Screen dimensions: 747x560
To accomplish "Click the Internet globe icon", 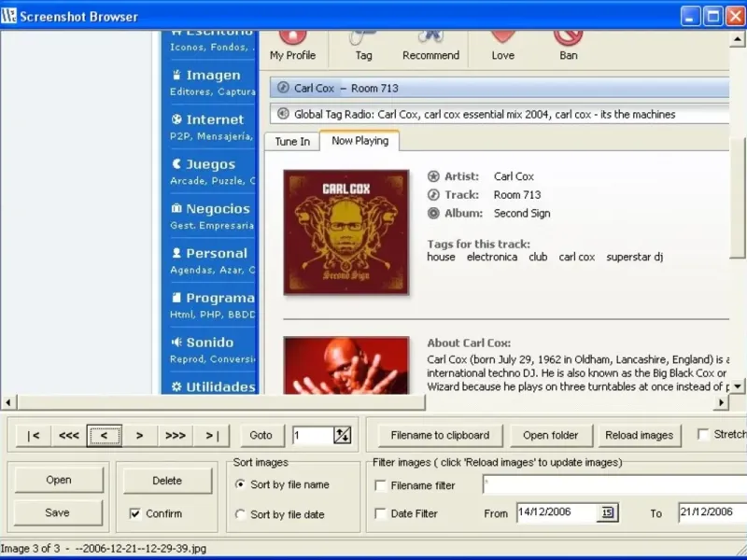I will pos(176,119).
